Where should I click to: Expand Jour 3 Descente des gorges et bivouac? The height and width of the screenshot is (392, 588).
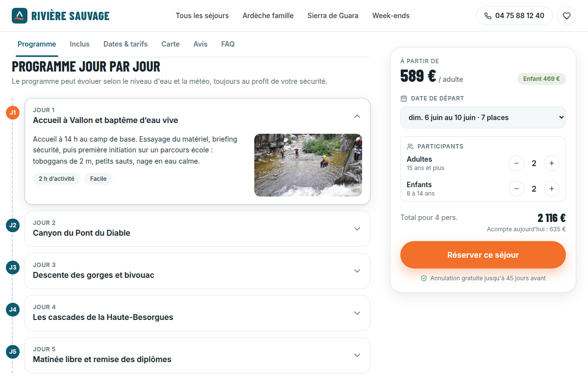click(197, 271)
